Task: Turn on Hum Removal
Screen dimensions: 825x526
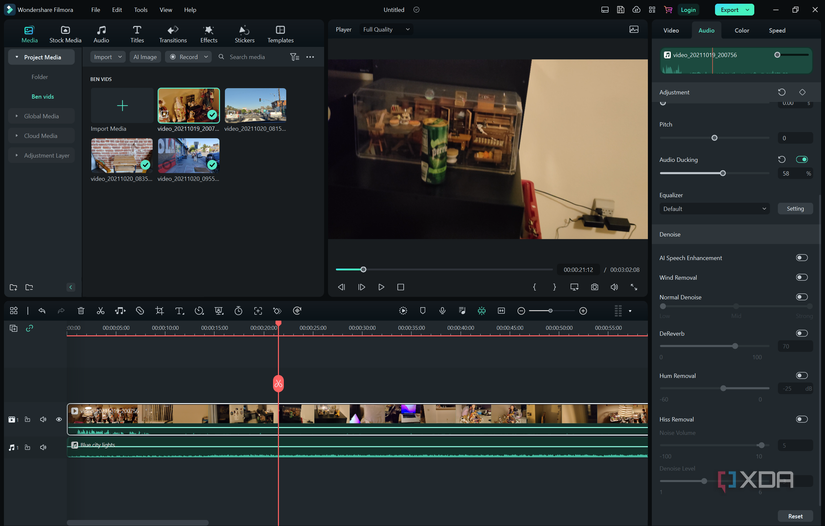Action: pyautogui.click(x=802, y=376)
